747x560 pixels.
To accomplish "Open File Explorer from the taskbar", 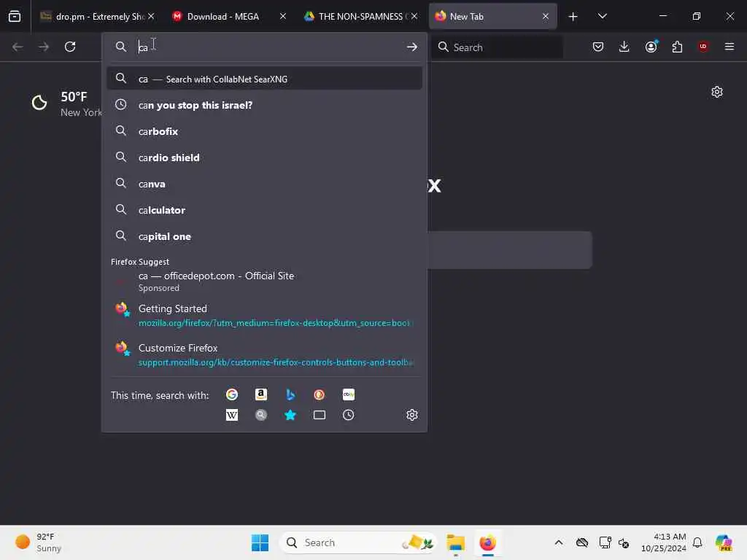I will 455,542.
